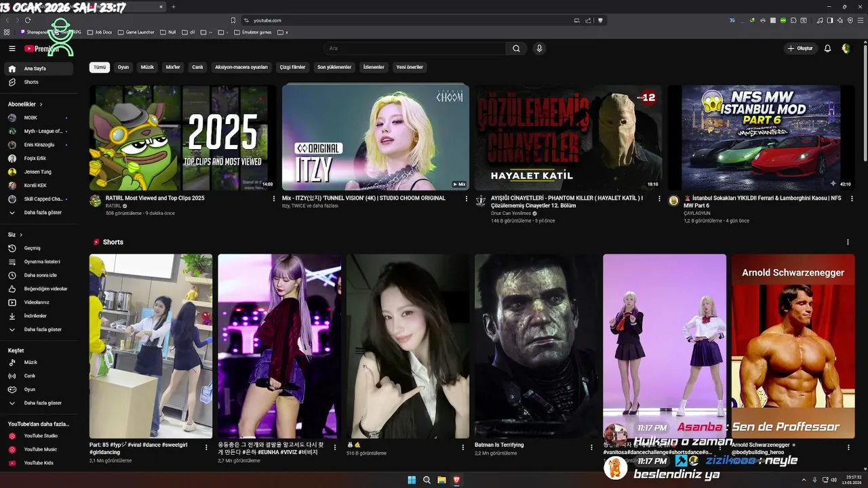Click the Oluştur create button
Image resolution: width=868 pixels, height=488 pixels.
(800, 48)
